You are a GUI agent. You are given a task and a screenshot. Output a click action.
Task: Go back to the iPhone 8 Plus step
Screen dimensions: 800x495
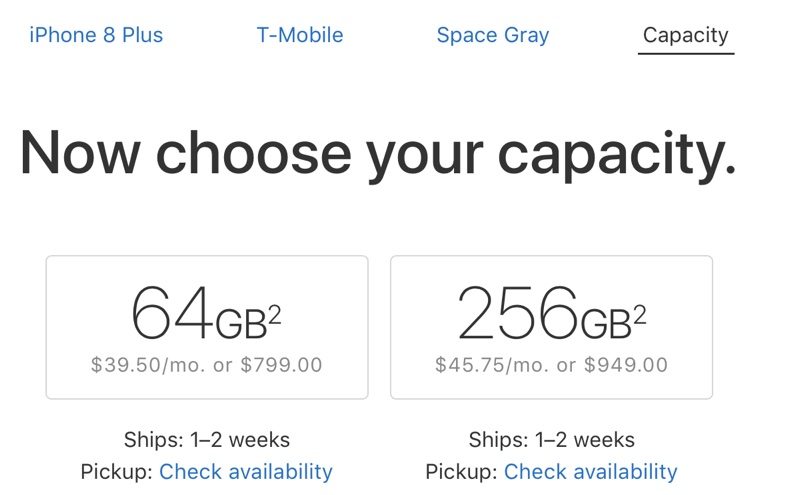point(96,35)
